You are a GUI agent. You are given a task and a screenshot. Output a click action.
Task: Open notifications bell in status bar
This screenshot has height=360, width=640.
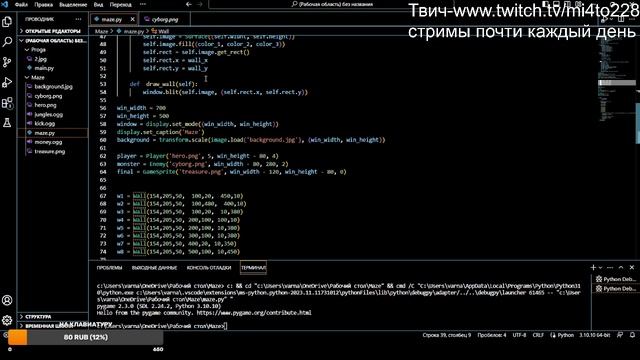(632, 335)
